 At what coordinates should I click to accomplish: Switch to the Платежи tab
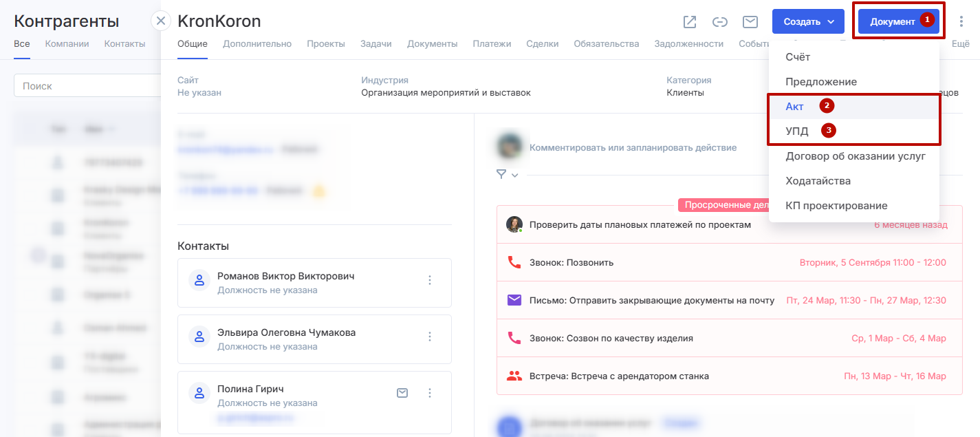coord(492,44)
